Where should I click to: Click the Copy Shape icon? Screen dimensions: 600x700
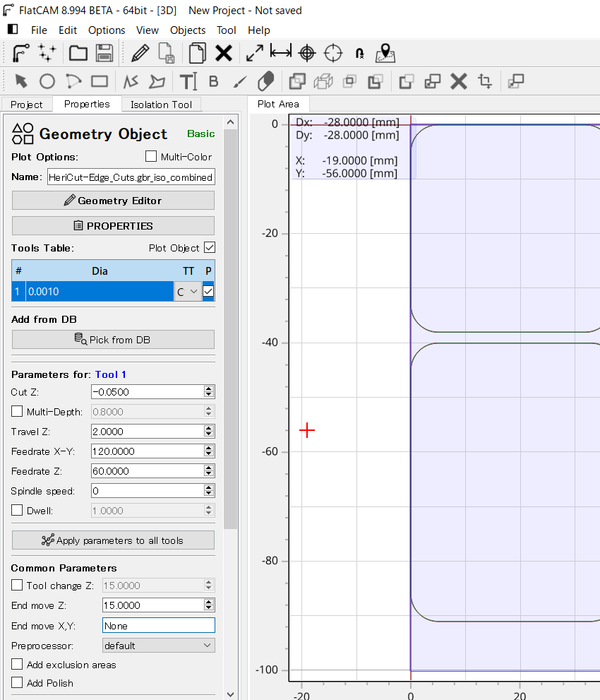pos(433,81)
